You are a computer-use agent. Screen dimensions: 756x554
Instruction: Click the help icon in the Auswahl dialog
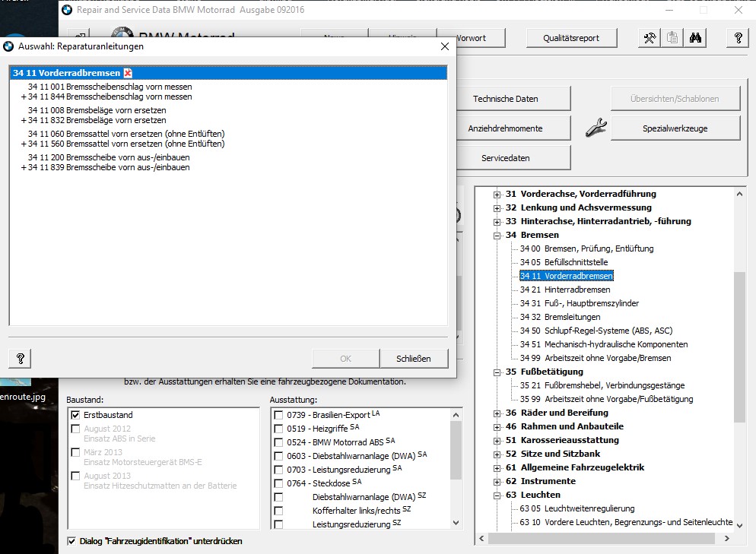pyautogui.click(x=21, y=359)
